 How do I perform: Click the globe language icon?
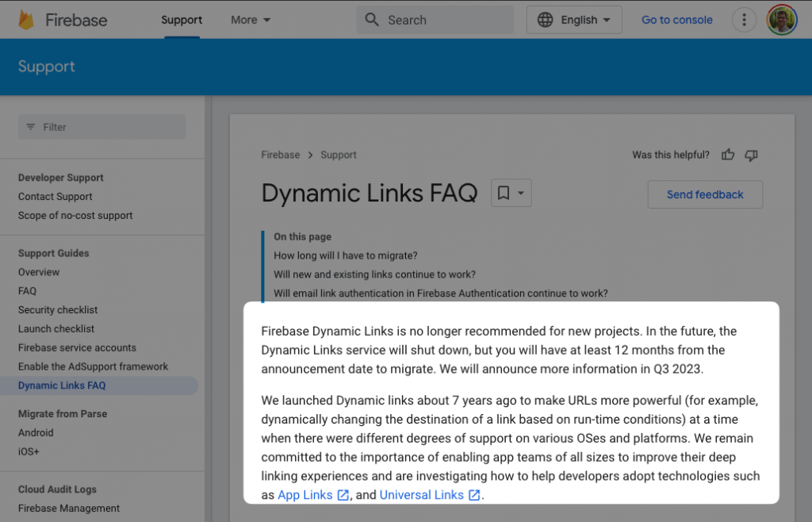click(545, 20)
